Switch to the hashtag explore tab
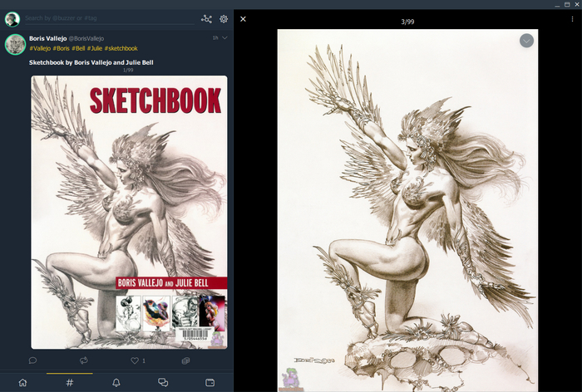582x392 pixels. pos(69,382)
